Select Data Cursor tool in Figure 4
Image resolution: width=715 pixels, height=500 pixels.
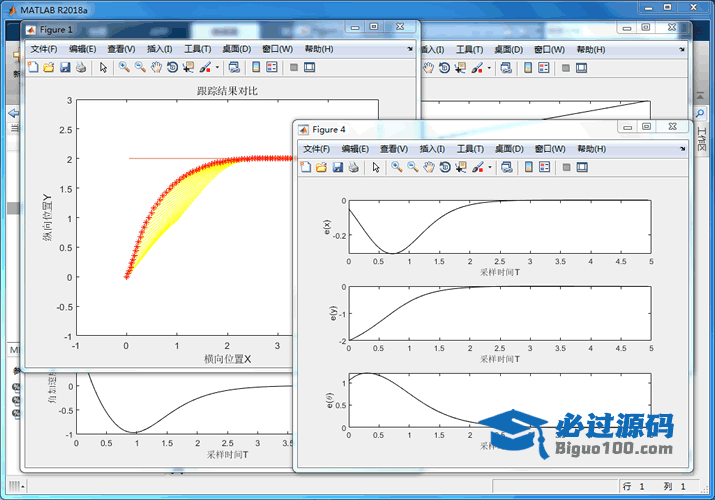click(x=460, y=167)
